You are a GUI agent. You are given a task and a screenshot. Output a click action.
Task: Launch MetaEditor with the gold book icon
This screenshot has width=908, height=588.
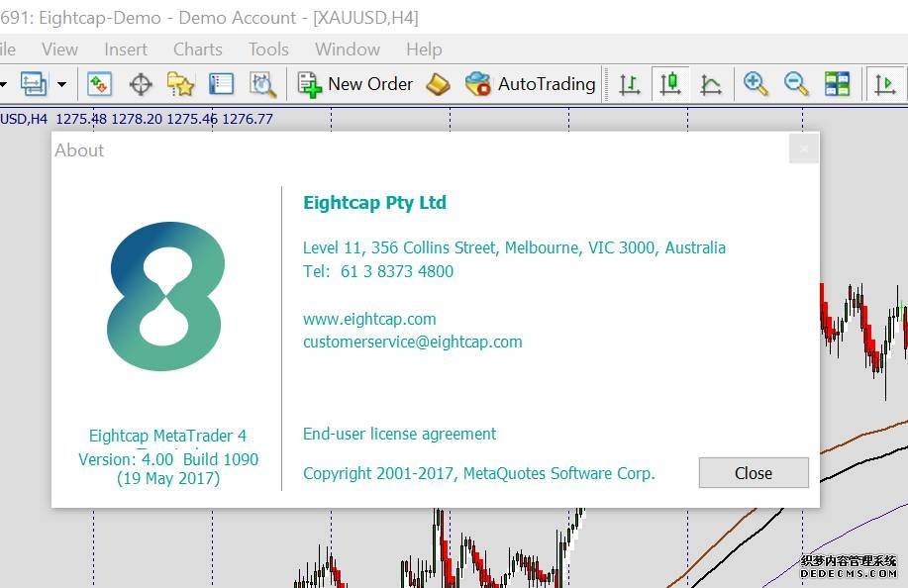[438, 84]
